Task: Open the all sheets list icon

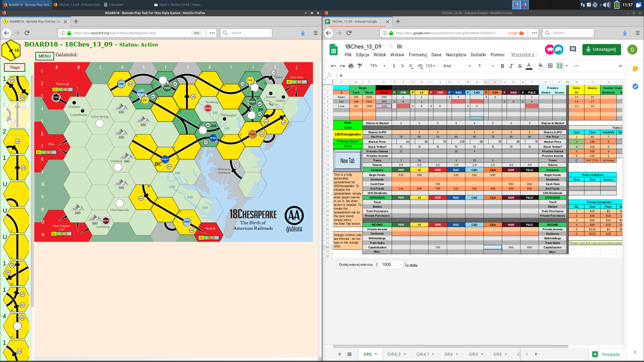Action: point(349,354)
